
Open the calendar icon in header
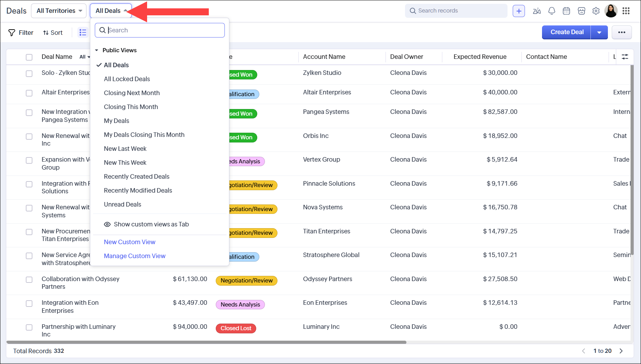(566, 11)
